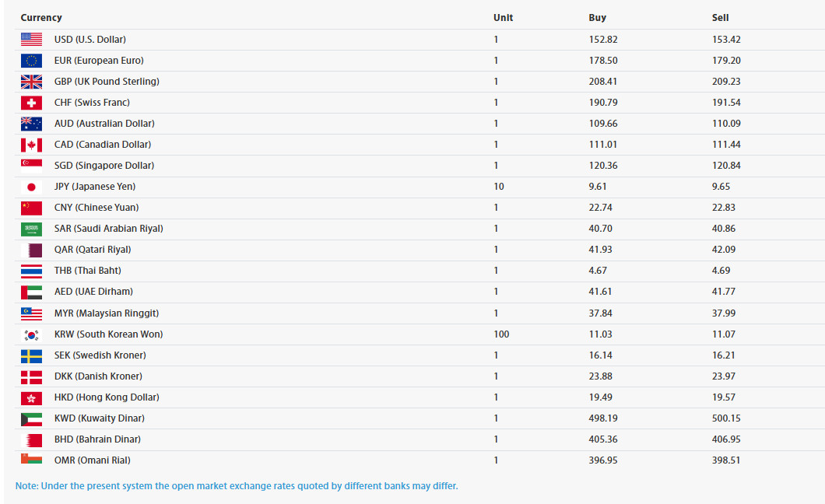Click the Sell column header

coord(720,17)
